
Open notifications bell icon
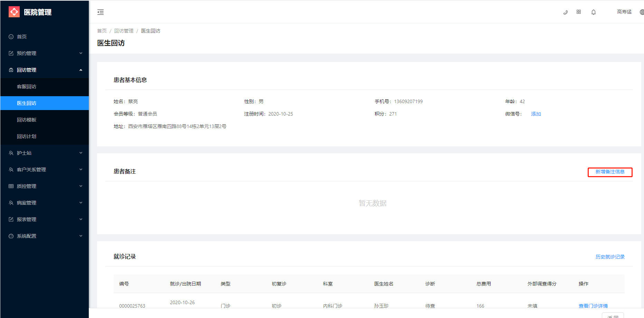pos(594,12)
